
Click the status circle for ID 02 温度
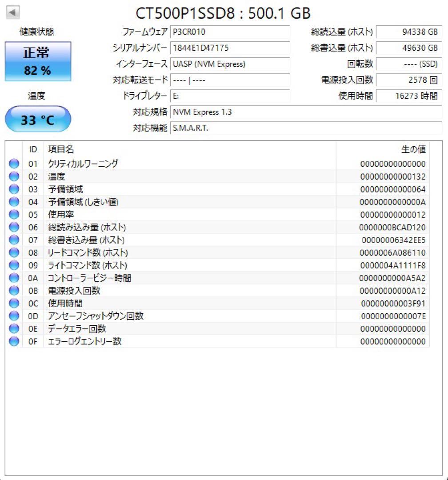click(x=14, y=176)
